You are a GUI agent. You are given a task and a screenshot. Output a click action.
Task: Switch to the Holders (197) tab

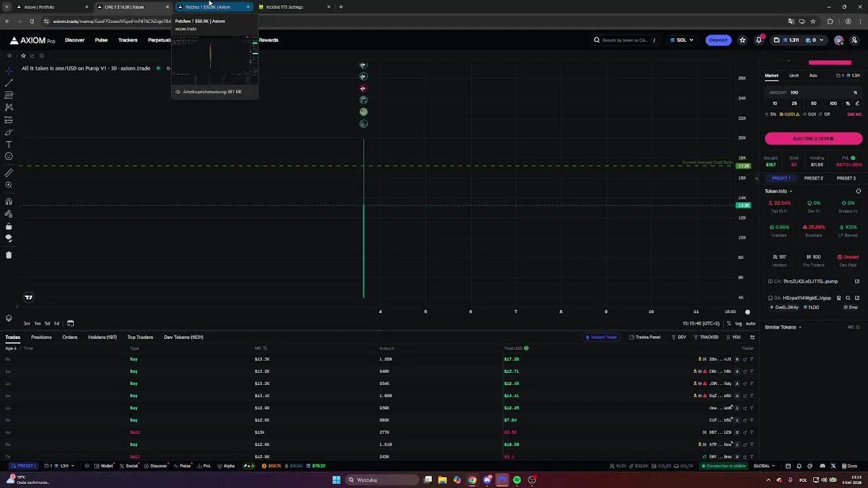(x=102, y=337)
